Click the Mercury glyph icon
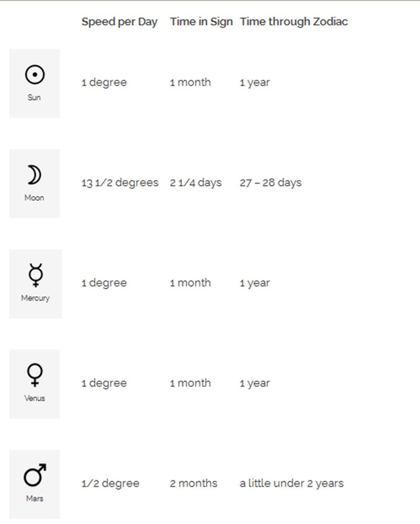The image size is (420, 524). coord(36,275)
